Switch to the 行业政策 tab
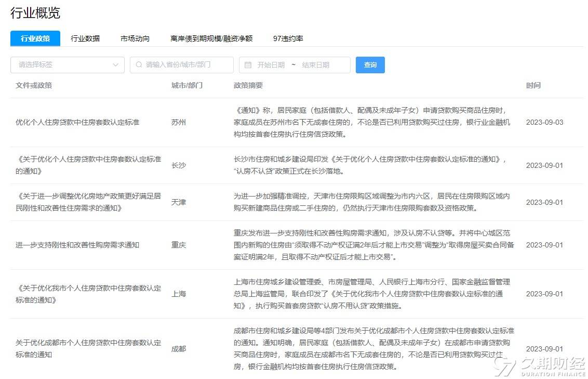The height and width of the screenshot is (379, 588). tap(35, 38)
